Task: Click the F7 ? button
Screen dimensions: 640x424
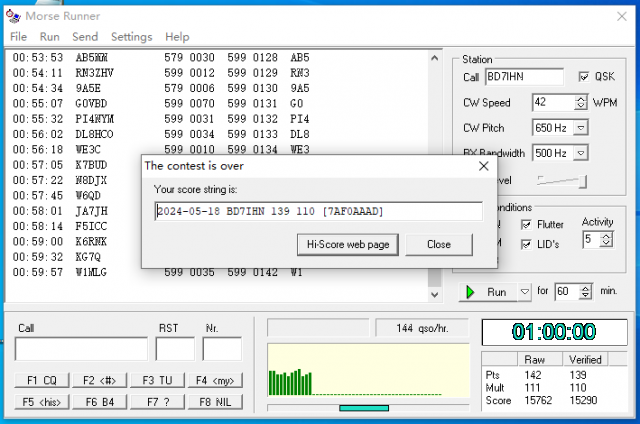Action: coord(158,402)
